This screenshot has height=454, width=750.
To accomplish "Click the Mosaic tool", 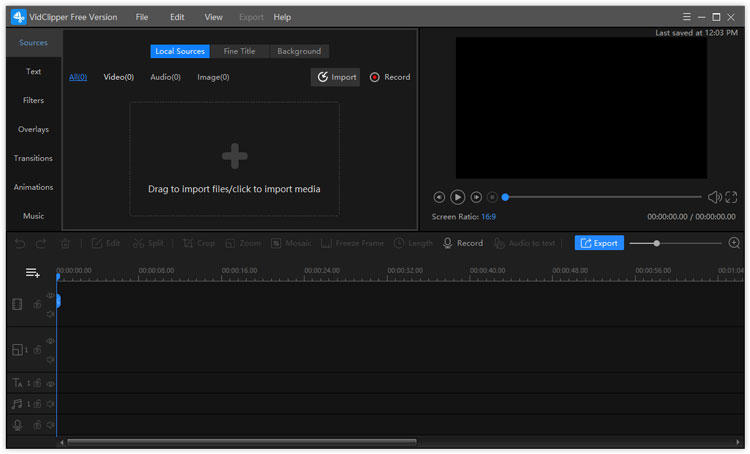I will [291, 244].
